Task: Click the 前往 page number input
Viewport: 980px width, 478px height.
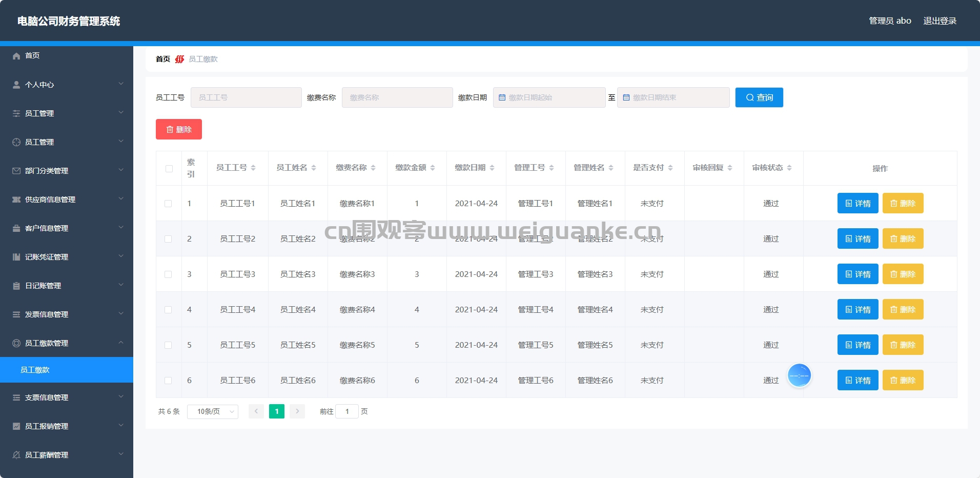Action: 347,411
